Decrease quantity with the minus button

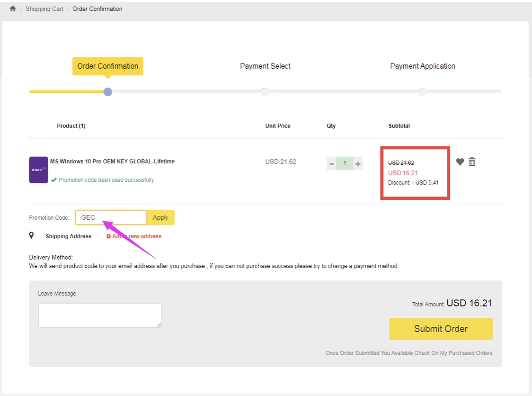point(331,163)
